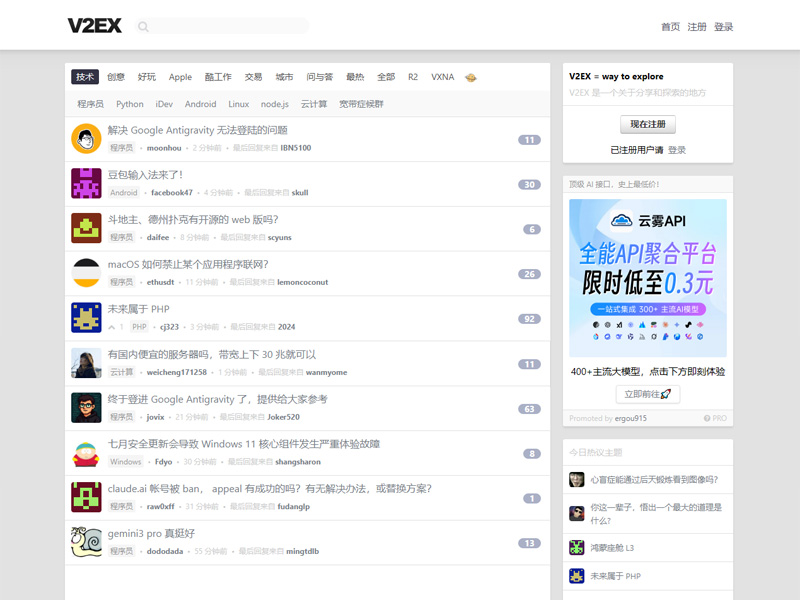The image size is (800, 600).
Task: Click facebook47's purple pixel avatar
Action: 86,183
